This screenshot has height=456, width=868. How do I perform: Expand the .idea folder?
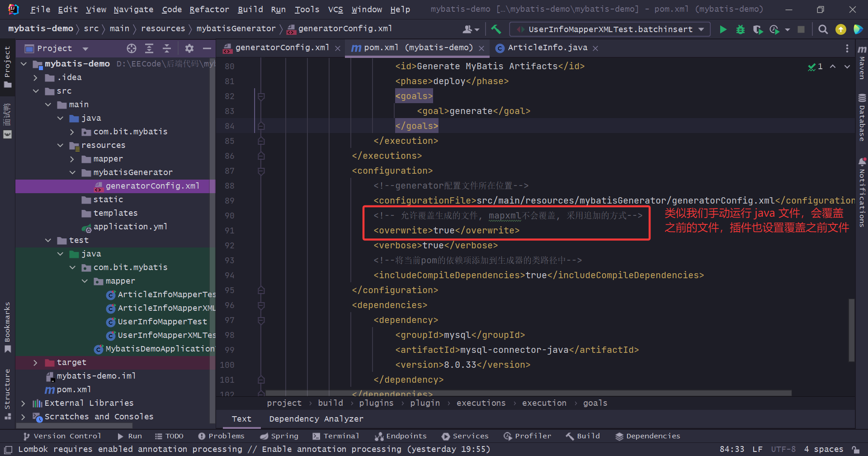pyautogui.click(x=36, y=77)
